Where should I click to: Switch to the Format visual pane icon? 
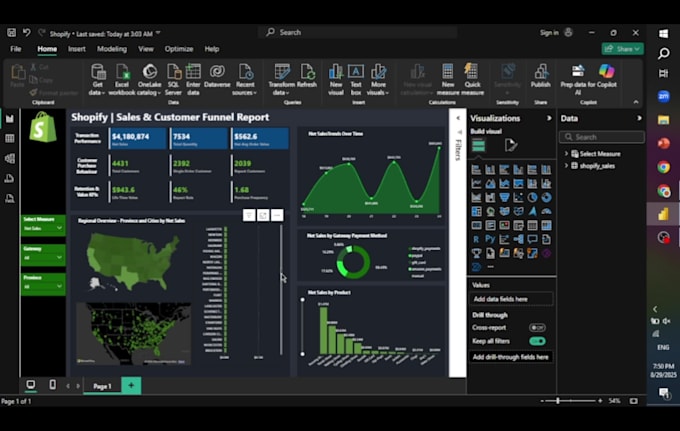[x=511, y=145]
